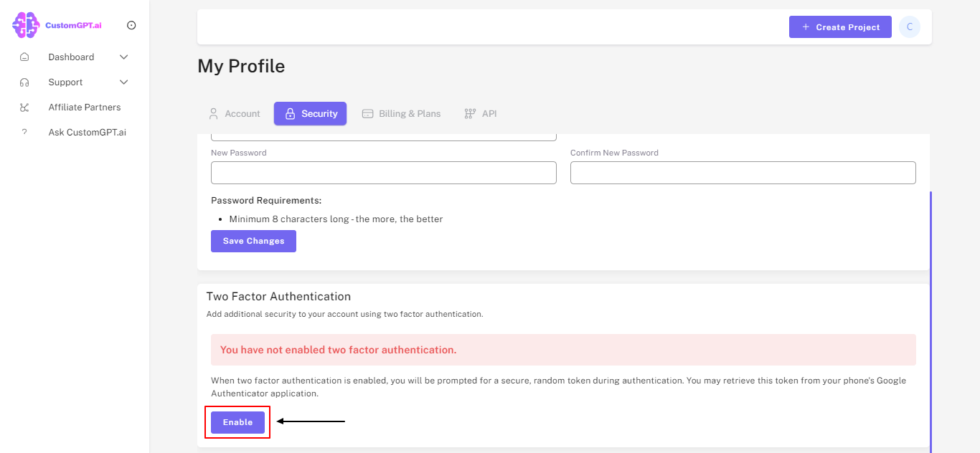Click the Ask CustomGPT.ai question icon

[x=24, y=132]
